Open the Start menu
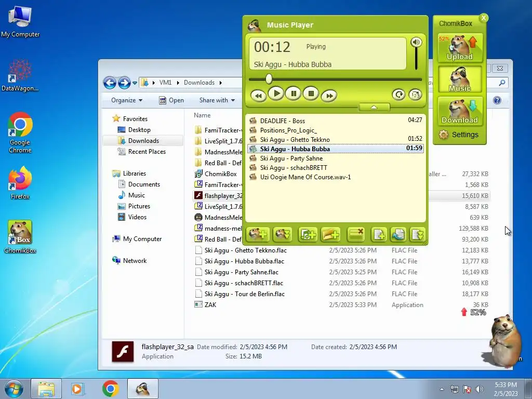The image size is (532, 399). 14,389
